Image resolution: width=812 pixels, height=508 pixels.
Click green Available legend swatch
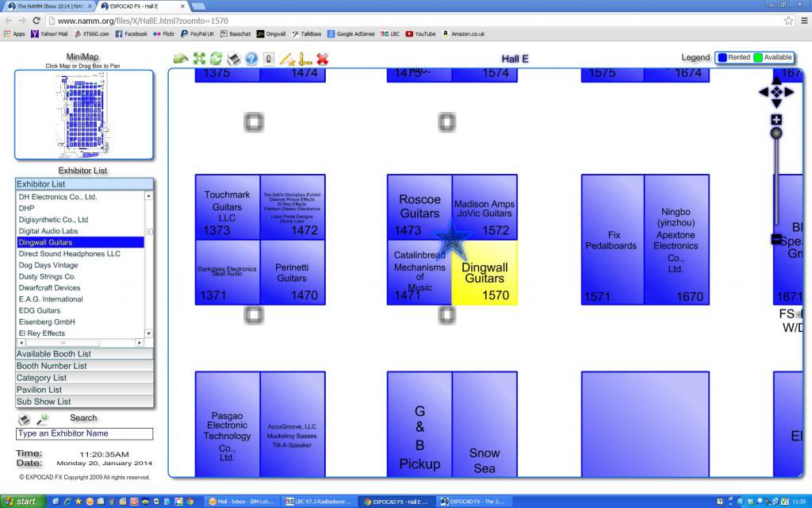tap(758, 57)
